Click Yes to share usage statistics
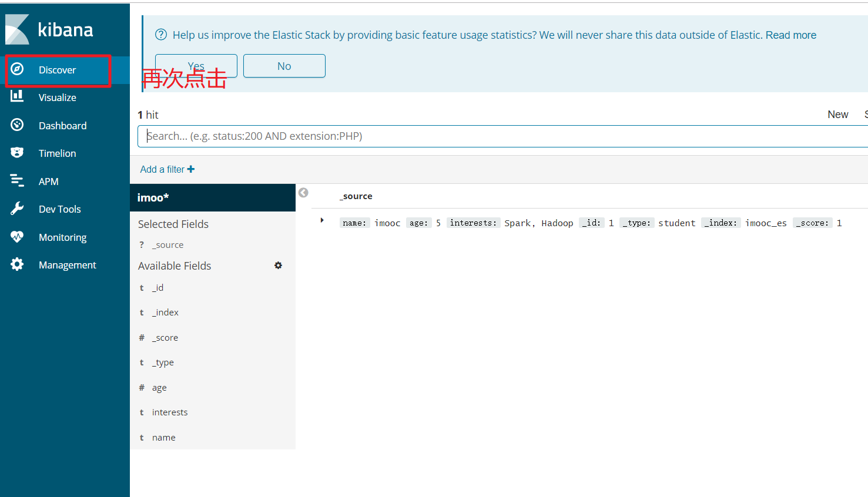Screen dimensions: 868x497 196,66
